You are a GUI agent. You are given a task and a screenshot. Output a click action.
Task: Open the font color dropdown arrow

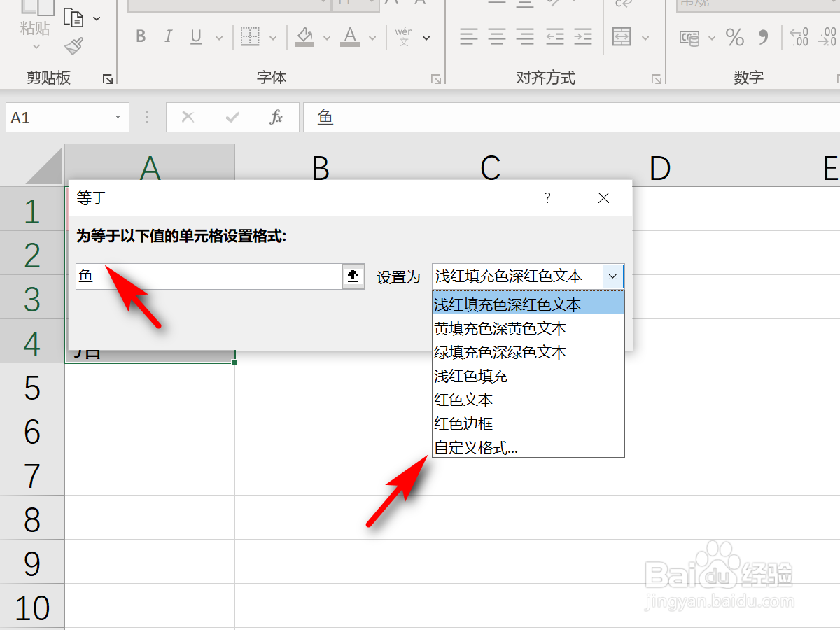point(372,38)
